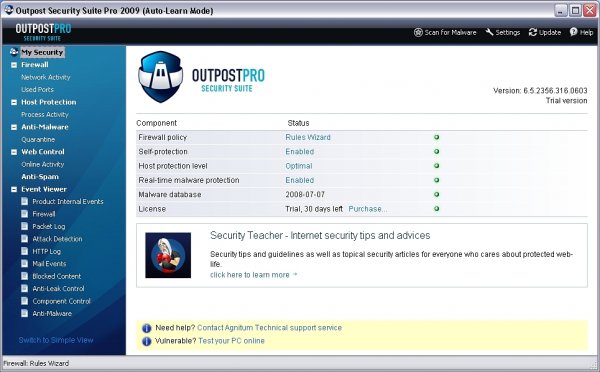
Task: Open the Settings menu item
Action: (x=503, y=33)
